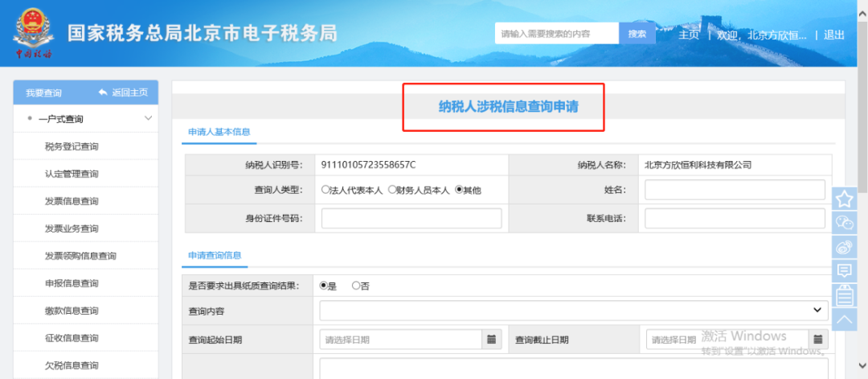Focus the header search input box
This screenshot has height=379, width=868.
tap(557, 33)
